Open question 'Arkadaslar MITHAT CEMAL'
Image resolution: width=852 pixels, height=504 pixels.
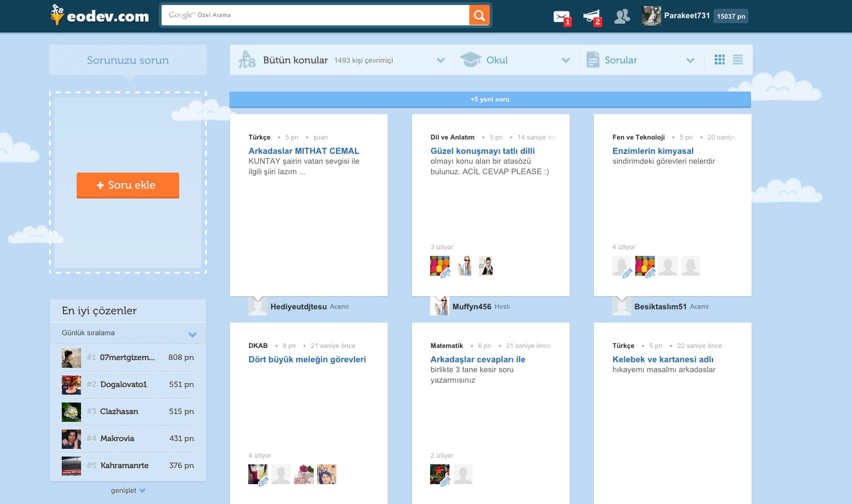coord(303,151)
